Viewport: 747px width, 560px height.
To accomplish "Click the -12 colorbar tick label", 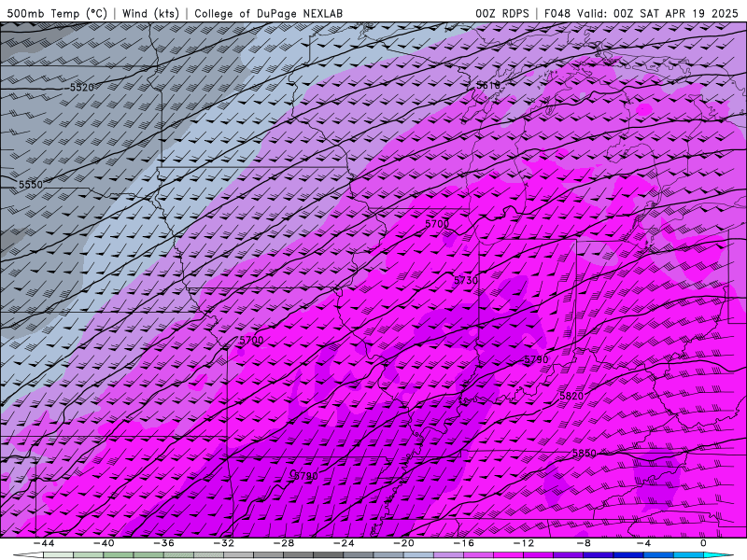I will [x=524, y=543].
